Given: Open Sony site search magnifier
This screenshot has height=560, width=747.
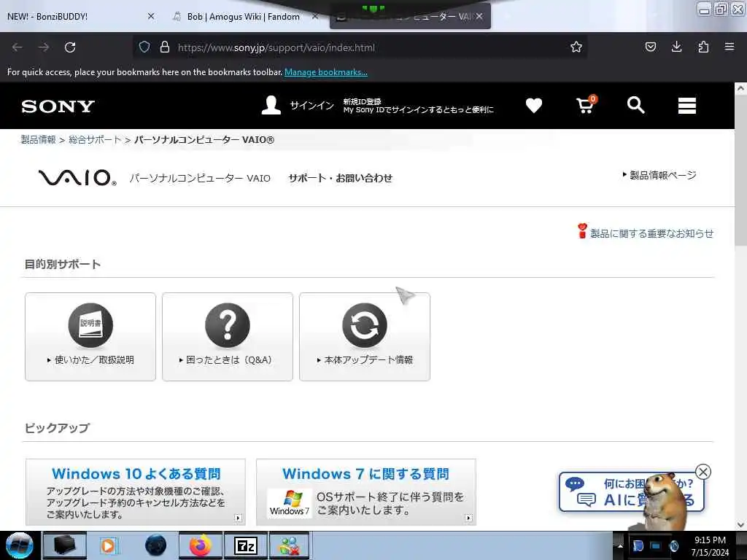Looking at the screenshot, I should tap(635, 105).
